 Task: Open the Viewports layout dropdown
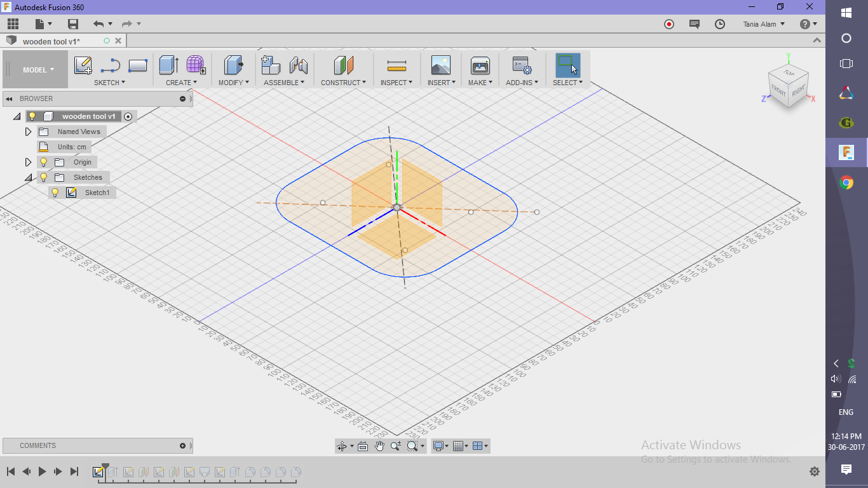click(481, 446)
